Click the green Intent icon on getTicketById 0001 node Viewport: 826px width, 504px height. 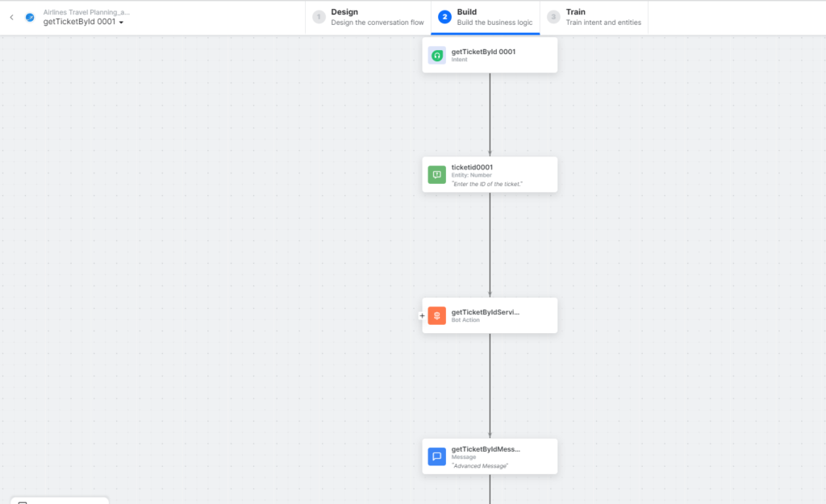[x=436, y=55]
